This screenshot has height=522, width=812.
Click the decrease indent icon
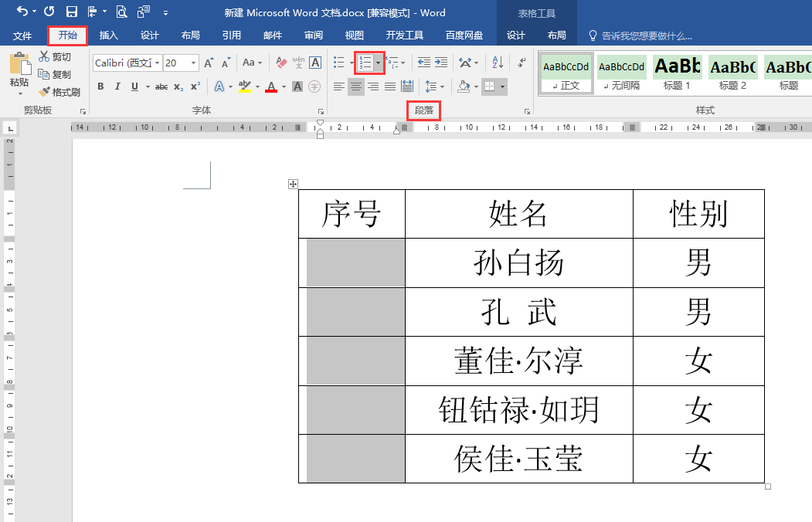pos(424,63)
